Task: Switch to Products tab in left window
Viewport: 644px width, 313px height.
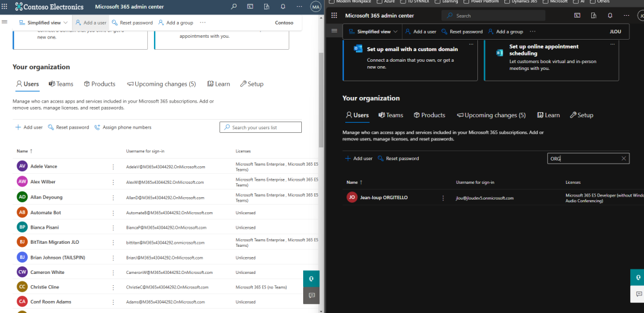Action: pyautogui.click(x=99, y=84)
